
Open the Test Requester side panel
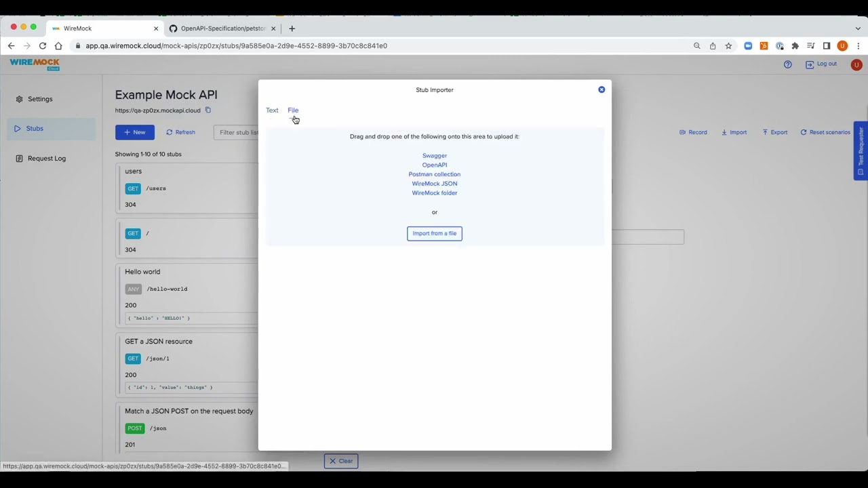861,150
